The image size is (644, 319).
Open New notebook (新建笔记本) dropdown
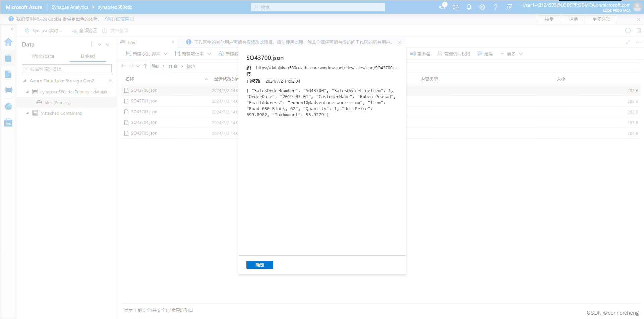coord(193,54)
